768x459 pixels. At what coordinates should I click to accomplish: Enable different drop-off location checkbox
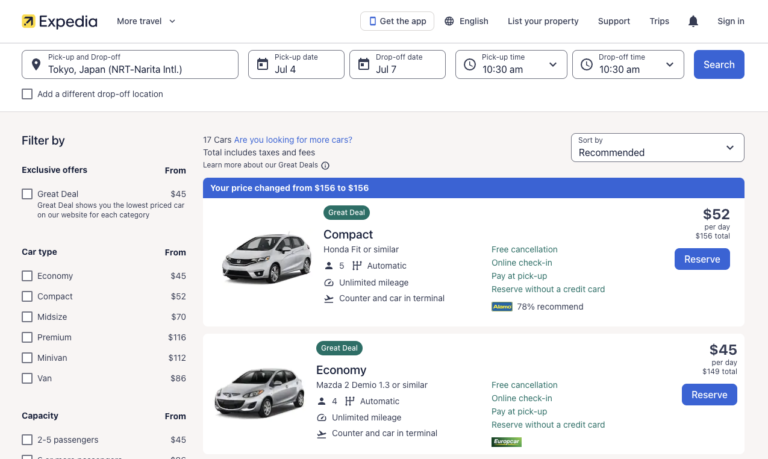[27, 94]
